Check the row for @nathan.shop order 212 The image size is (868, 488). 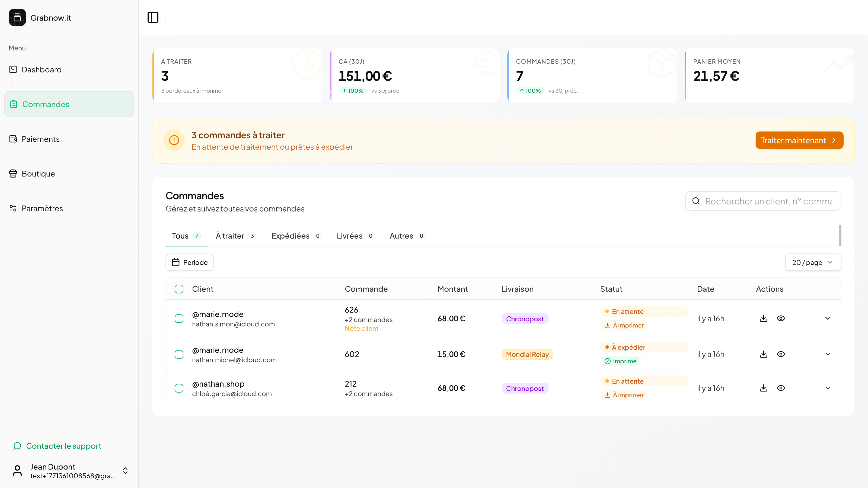click(179, 388)
